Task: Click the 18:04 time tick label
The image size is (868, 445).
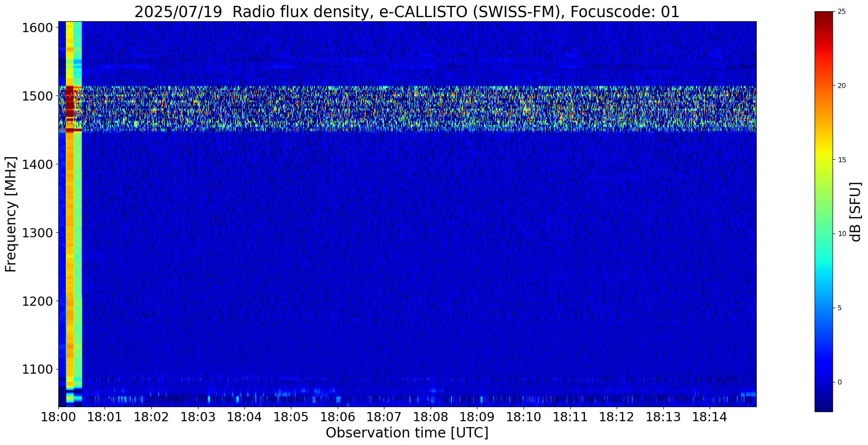Action: tap(245, 417)
